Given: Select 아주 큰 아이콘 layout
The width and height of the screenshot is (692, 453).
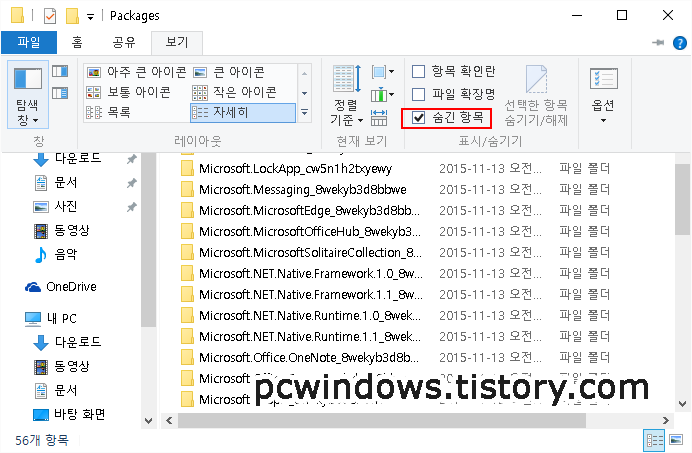Looking at the screenshot, I should pos(136,72).
